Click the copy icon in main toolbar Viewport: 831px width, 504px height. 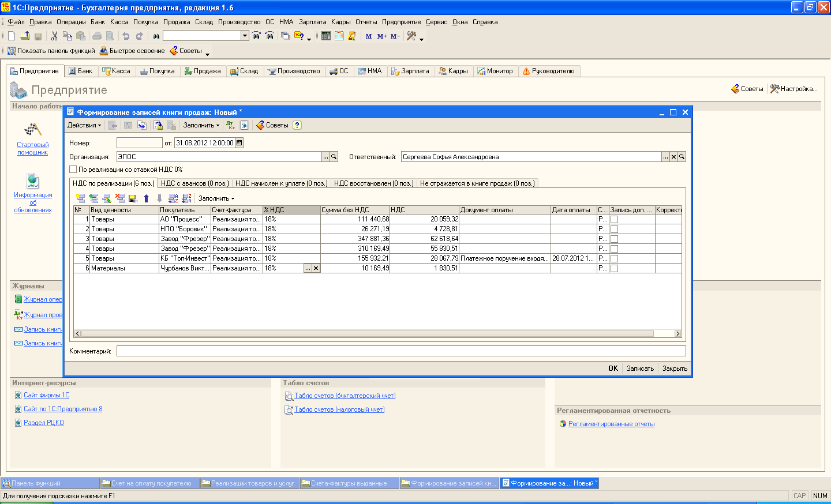tap(68, 36)
